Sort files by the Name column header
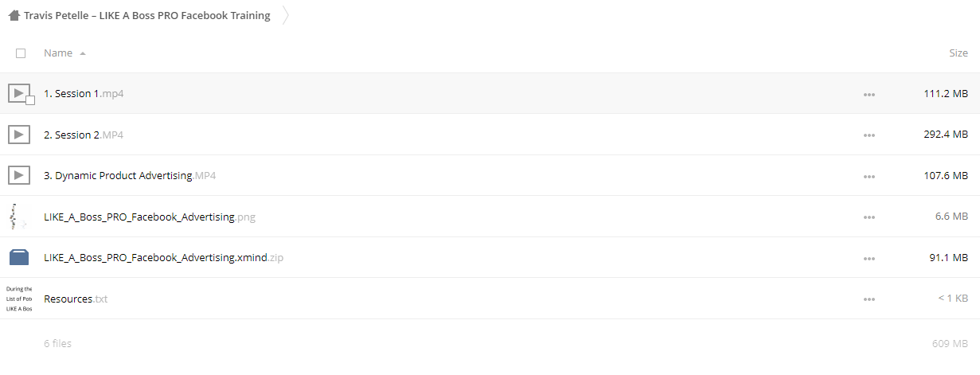This screenshot has width=980, height=375. [58, 53]
